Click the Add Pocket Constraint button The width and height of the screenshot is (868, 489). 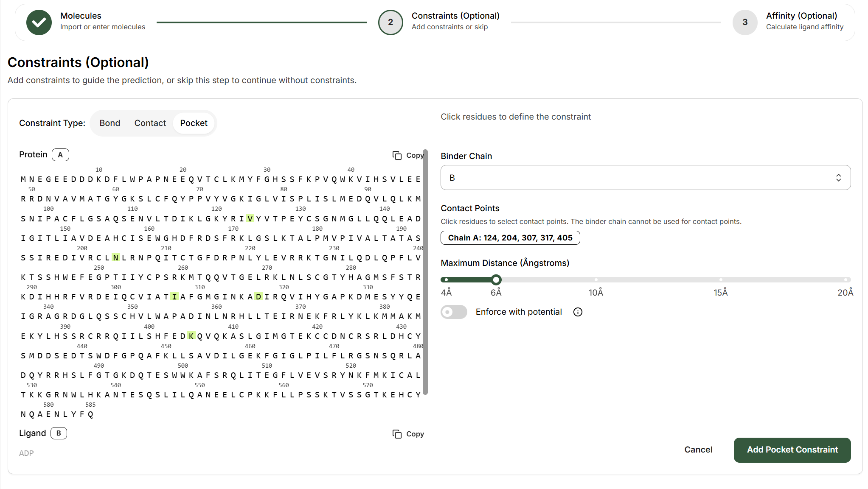792,450
